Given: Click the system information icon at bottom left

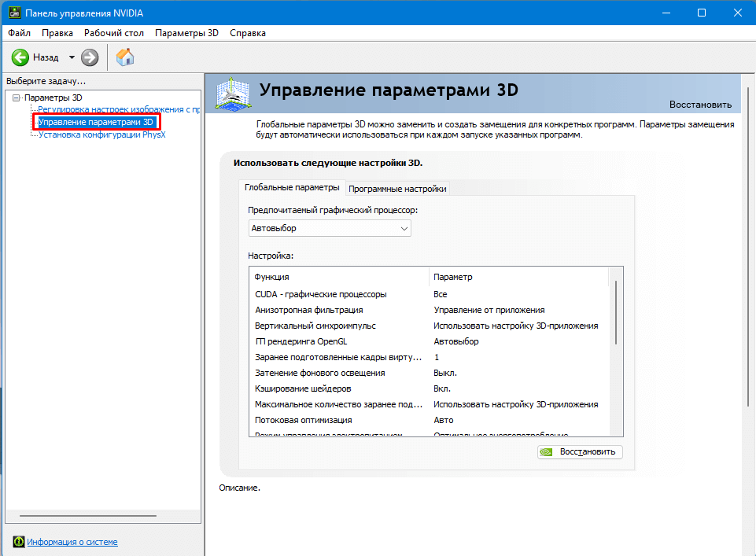Looking at the screenshot, I should pyautogui.click(x=18, y=542).
